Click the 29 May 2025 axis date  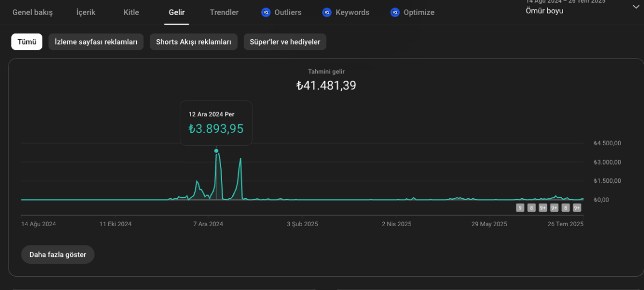pos(490,224)
